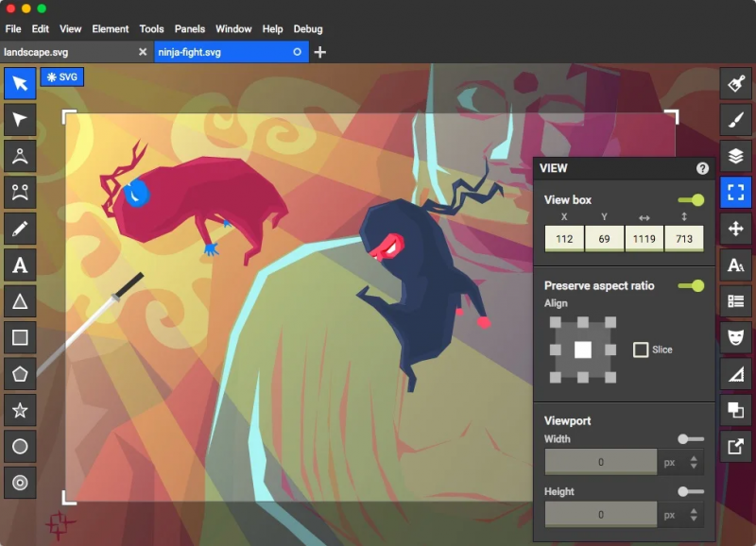Open the Element menu
756x546 pixels.
tap(111, 29)
